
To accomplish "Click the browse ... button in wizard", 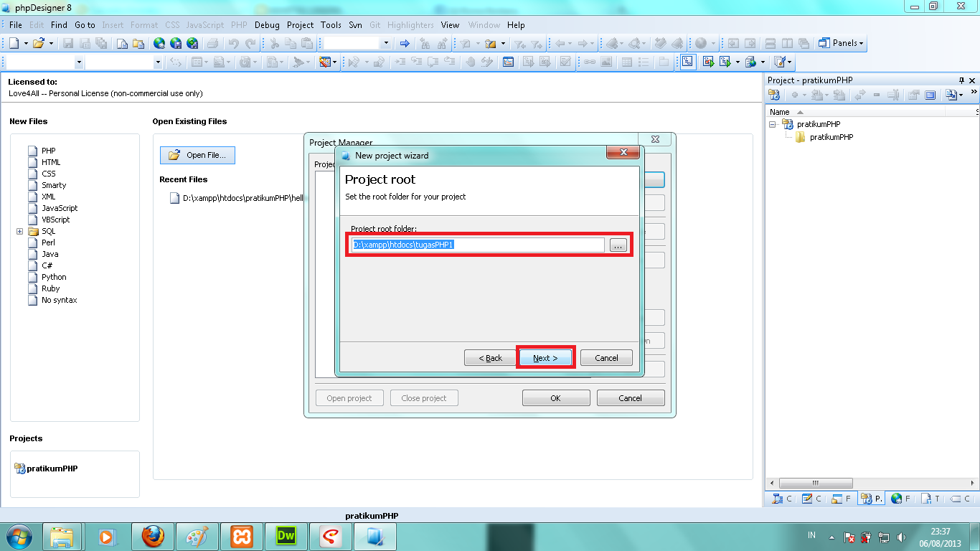I will [618, 245].
